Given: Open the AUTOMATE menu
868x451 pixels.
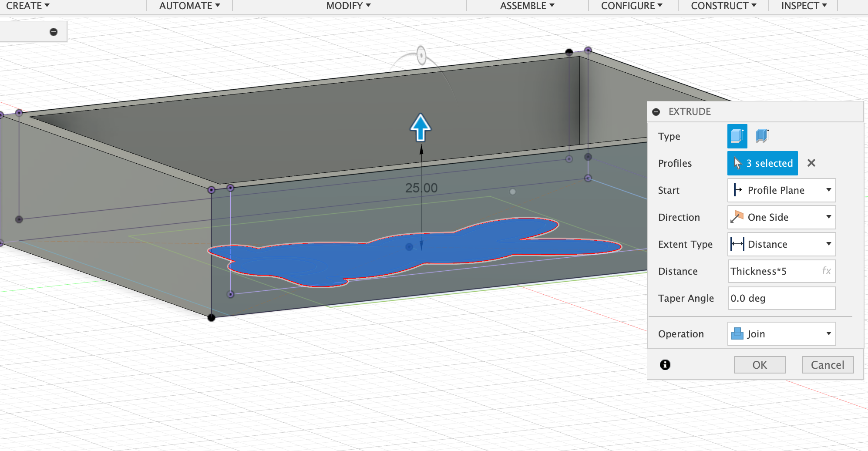Looking at the screenshot, I should pos(189,6).
